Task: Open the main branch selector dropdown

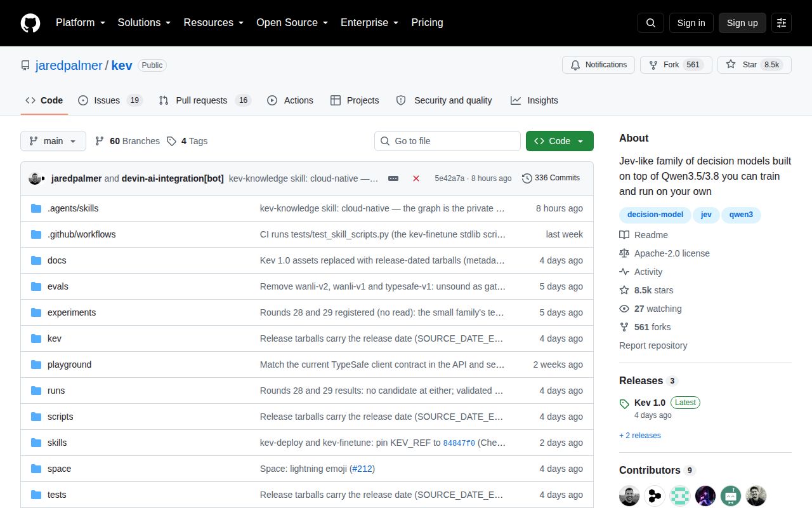Action: (53, 141)
